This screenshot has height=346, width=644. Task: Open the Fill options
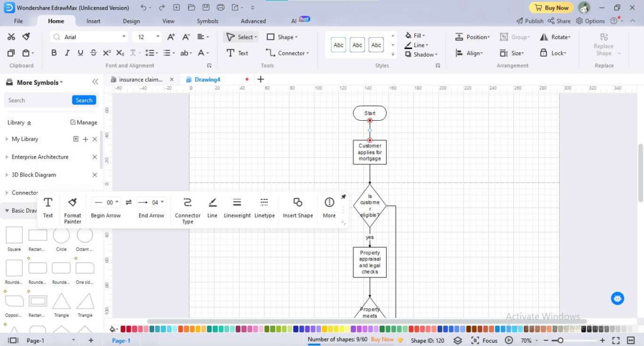[x=415, y=36]
